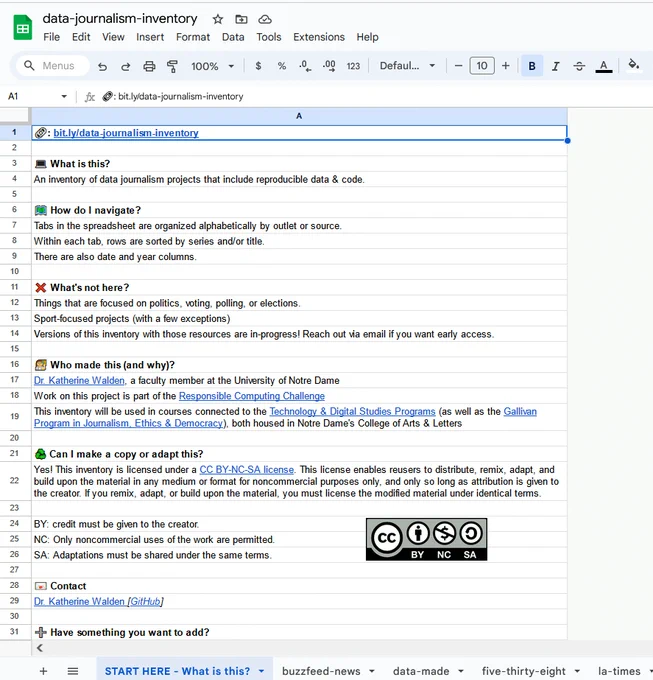653x680 pixels.
Task: Open the Data menu
Action: click(233, 37)
